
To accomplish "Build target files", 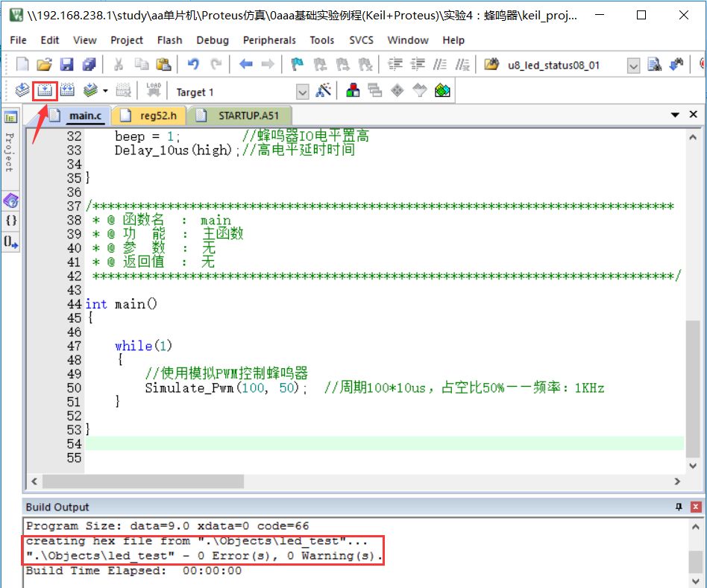I will 45,91.
